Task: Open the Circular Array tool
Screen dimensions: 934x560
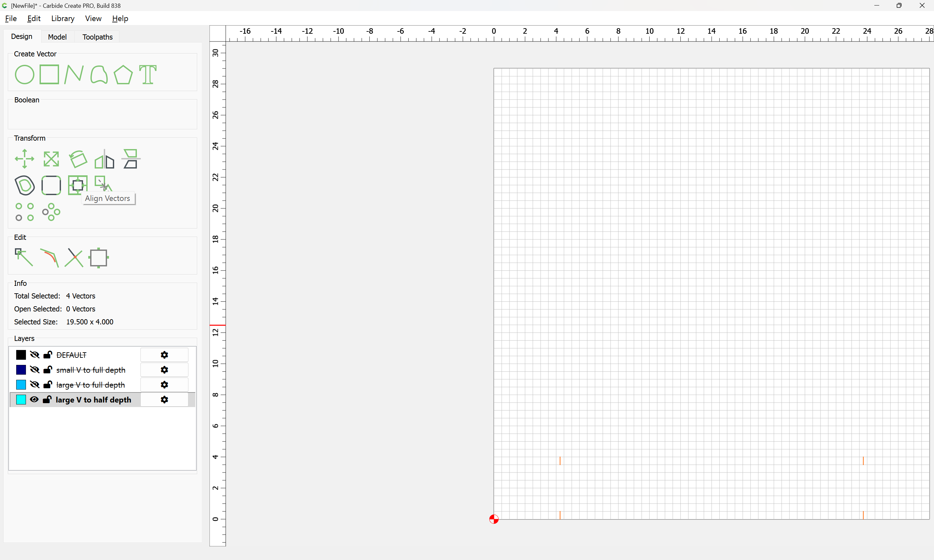Action: tap(51, 212)
